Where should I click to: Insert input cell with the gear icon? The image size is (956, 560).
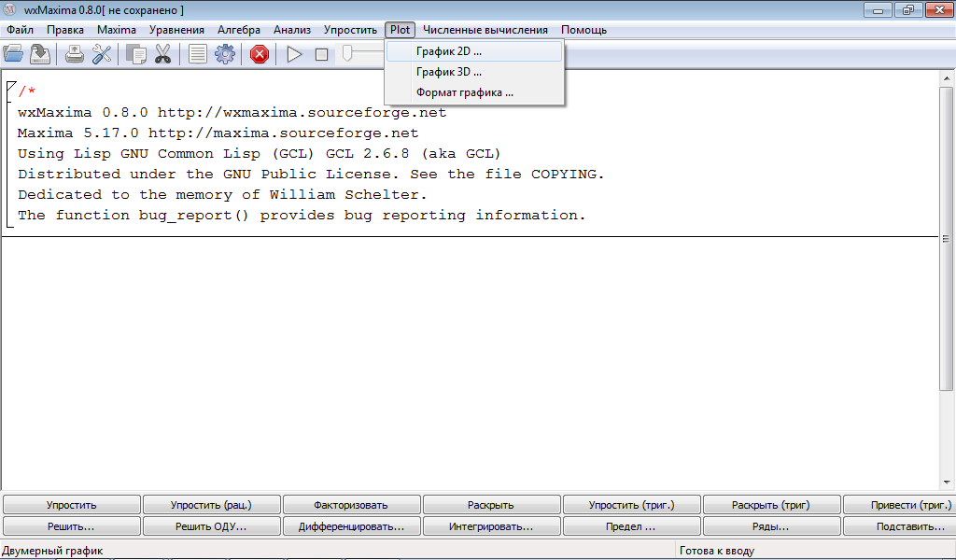(225, 54)
